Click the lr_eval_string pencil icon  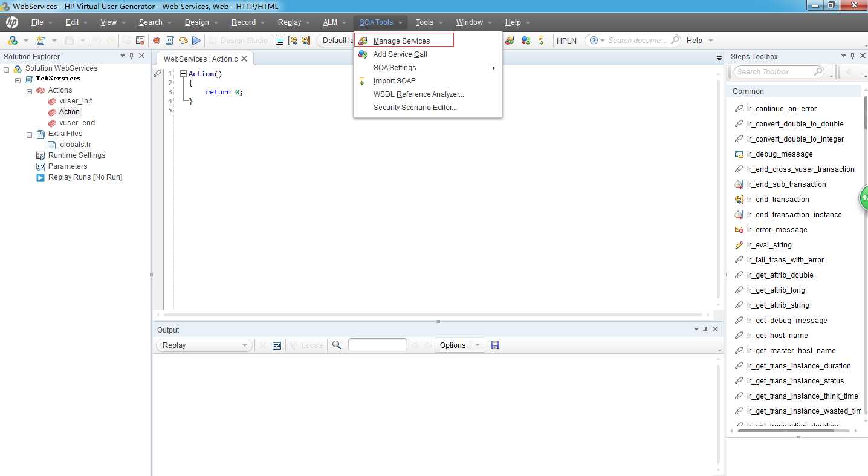tap(739, 245)
